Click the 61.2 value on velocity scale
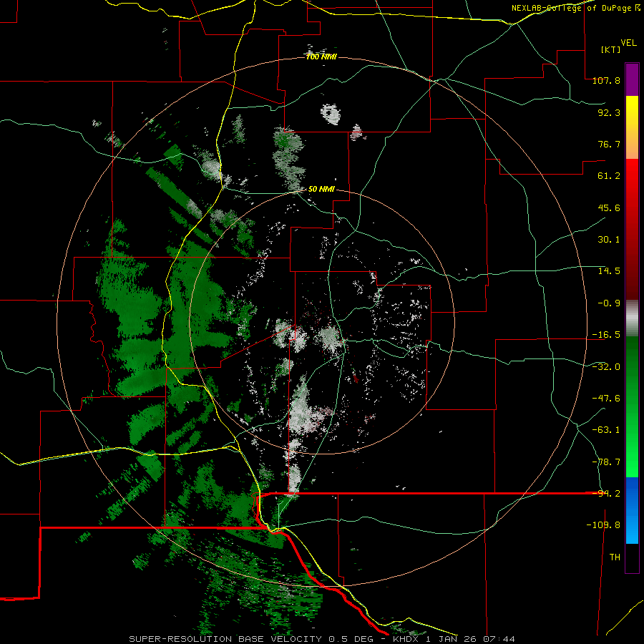 click(609, 176)
